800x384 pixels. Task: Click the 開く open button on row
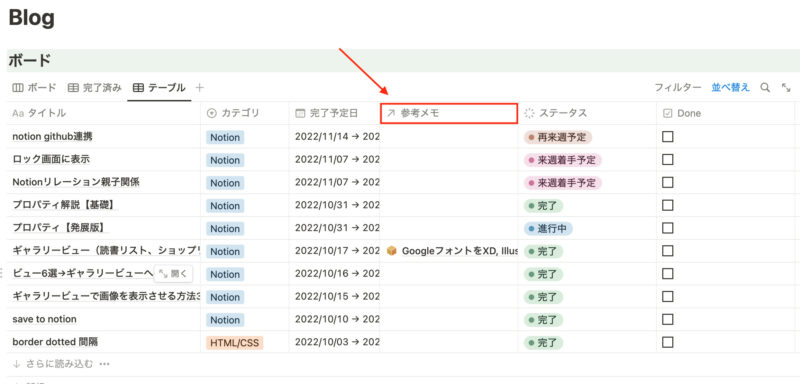173,274
